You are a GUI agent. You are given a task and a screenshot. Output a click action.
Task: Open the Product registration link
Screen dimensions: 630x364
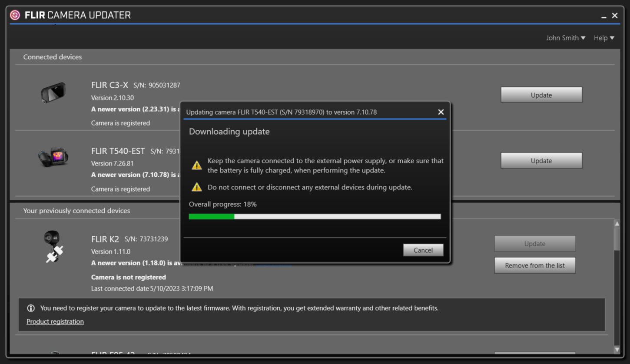pos(55,321)
